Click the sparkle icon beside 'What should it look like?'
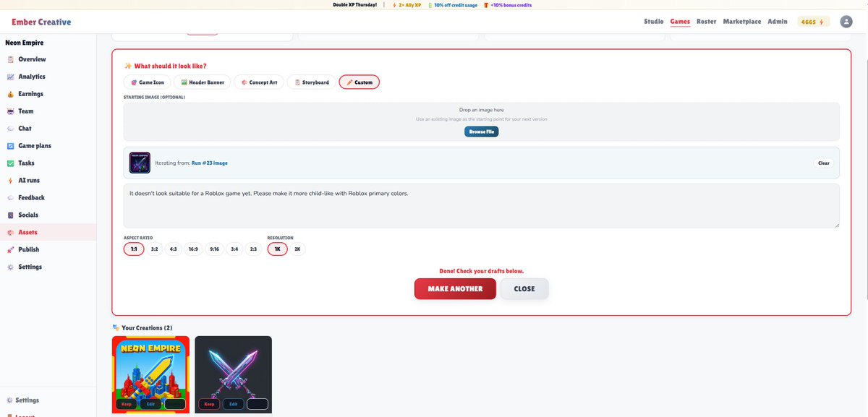The image size is (868, 417). (128, 66)
